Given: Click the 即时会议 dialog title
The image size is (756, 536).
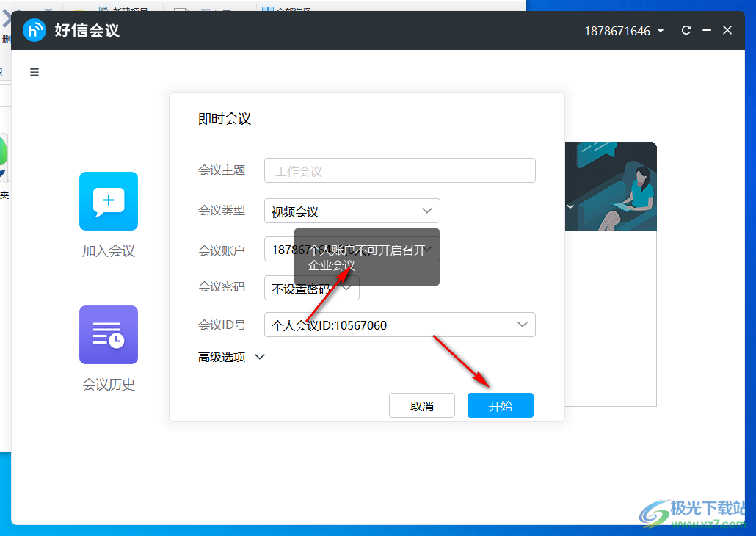Looking at the screenshot, I should click(x=225, y=119).
